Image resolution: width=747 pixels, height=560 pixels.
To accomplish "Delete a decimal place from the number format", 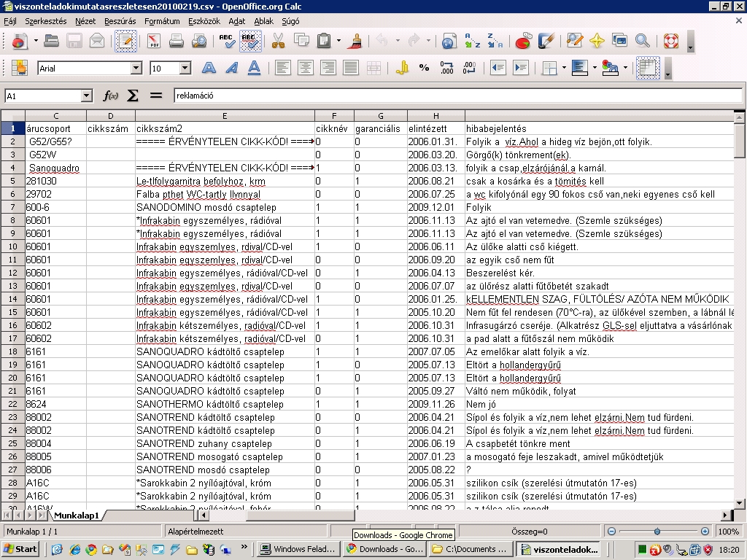I will tap(469, 68).
